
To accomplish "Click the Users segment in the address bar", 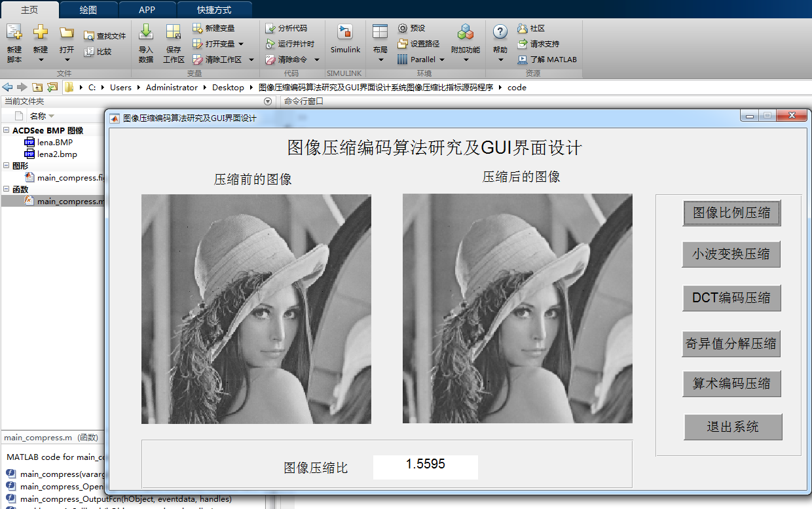I will (x=120, y=87).
